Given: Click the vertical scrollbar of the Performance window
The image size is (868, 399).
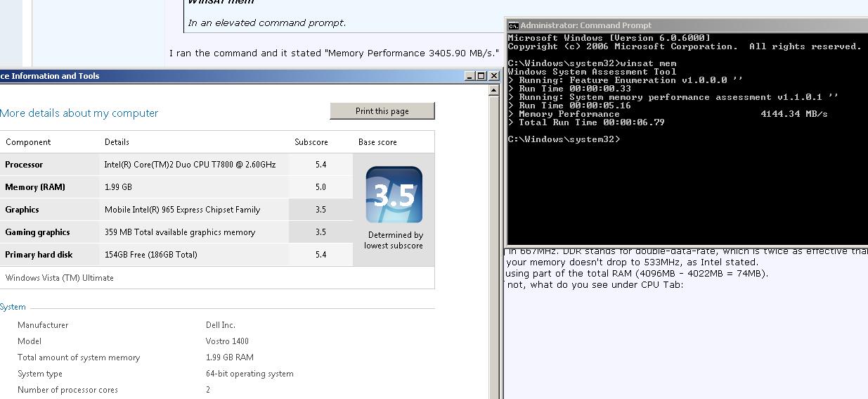Looking at the screenshot, I should (x=495, y=241).
